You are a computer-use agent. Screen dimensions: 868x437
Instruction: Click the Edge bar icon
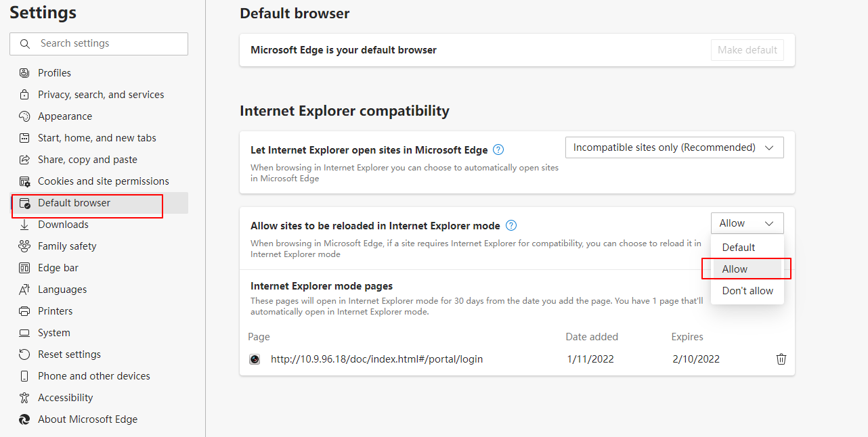coord(24,268)
